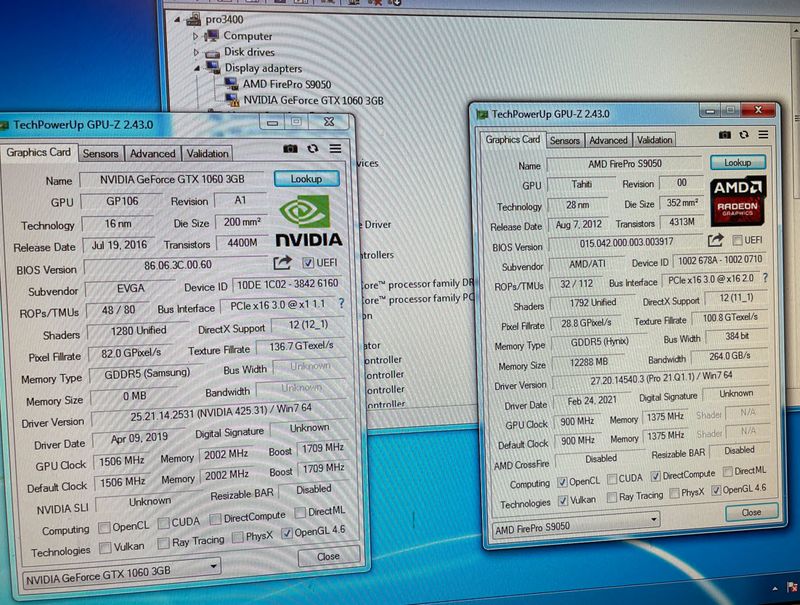
Task: Open the hamburger menu in the AMD GPU-Z window
Action: (x=763, y=134)
